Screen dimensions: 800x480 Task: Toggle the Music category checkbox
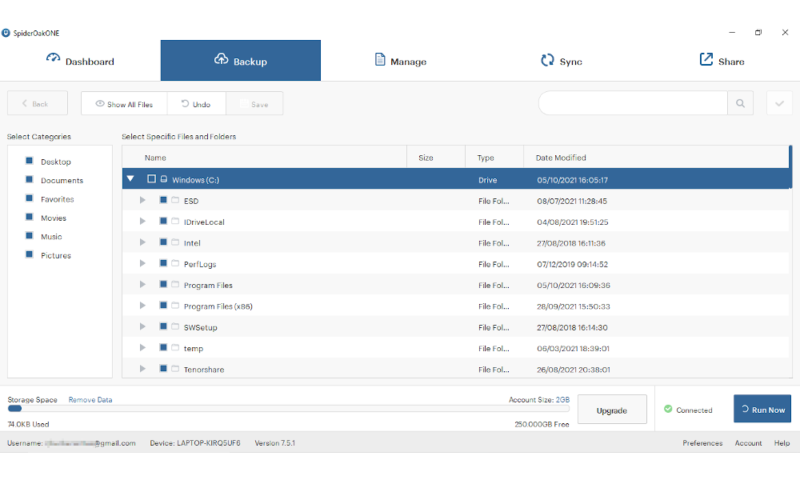pyautogui.click(x=29, y=236)
